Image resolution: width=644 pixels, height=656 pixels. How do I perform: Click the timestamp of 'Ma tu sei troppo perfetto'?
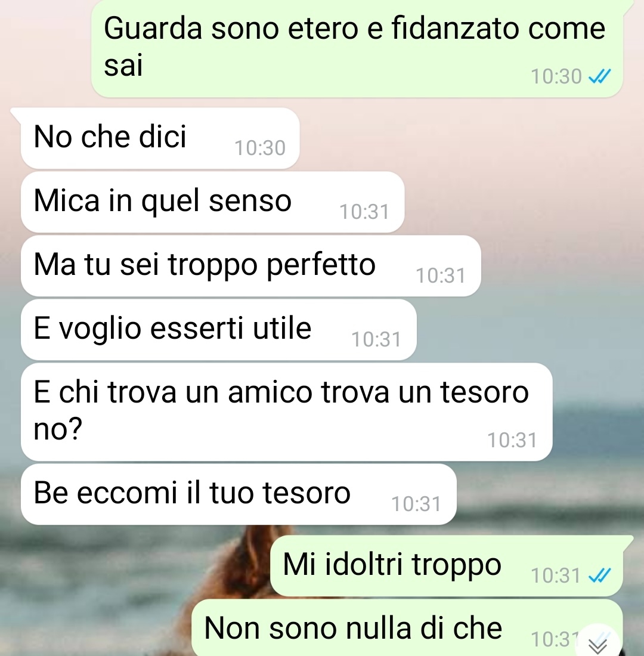coord(441,276)
